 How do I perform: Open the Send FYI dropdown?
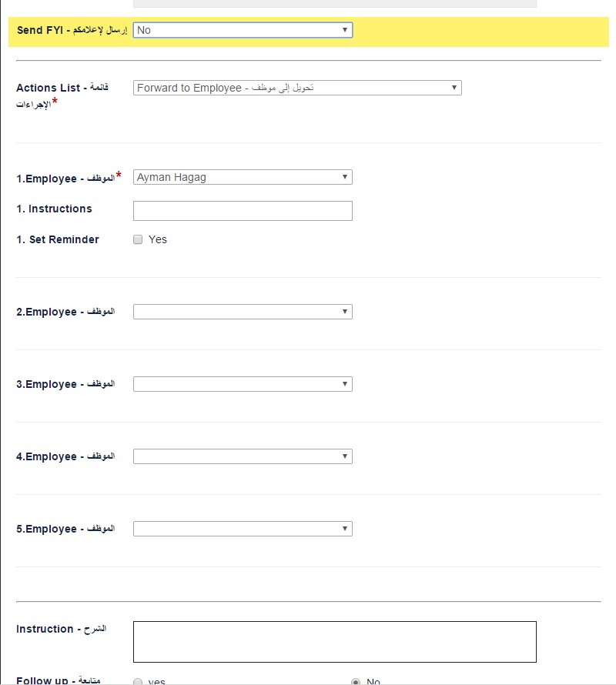pyautogui.click(x=243, y=30)
